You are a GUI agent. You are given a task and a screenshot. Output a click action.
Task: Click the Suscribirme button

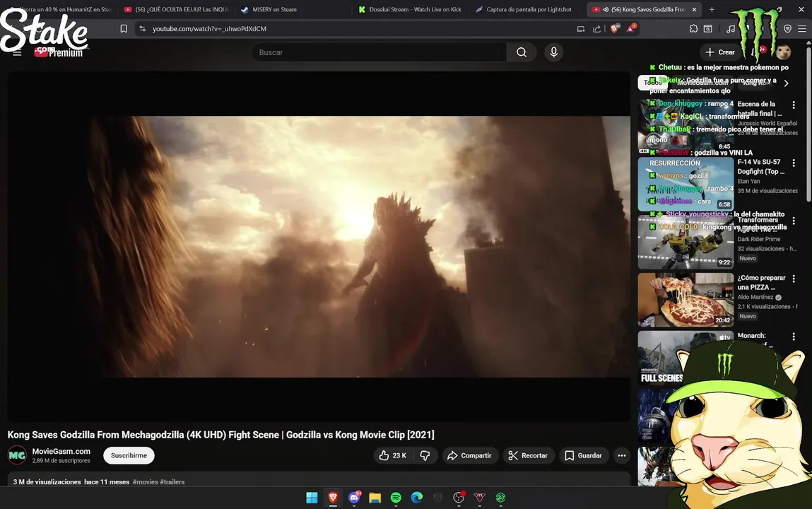tap(129, 456)
